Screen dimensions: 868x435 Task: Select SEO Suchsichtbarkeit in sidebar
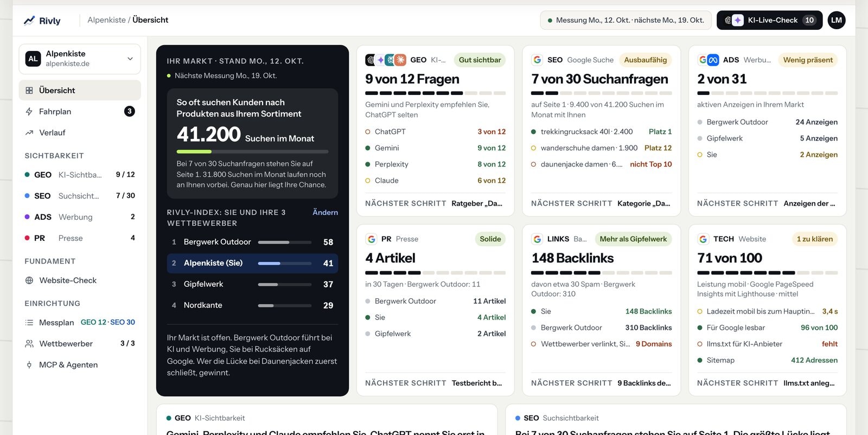[x=80, y=196]
